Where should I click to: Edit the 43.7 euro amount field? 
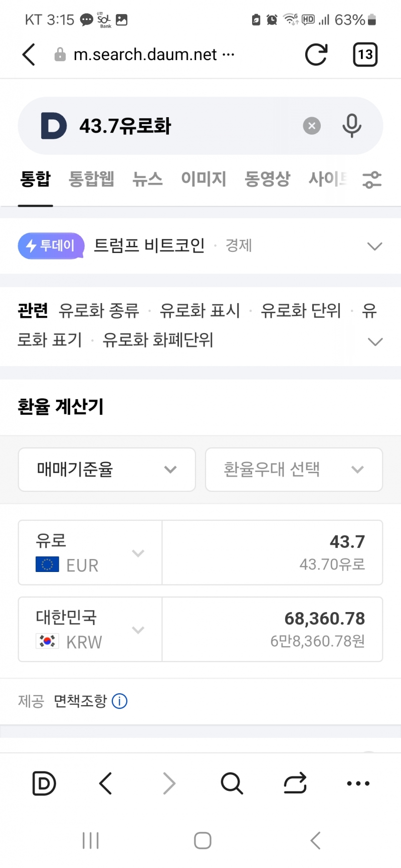272,552
